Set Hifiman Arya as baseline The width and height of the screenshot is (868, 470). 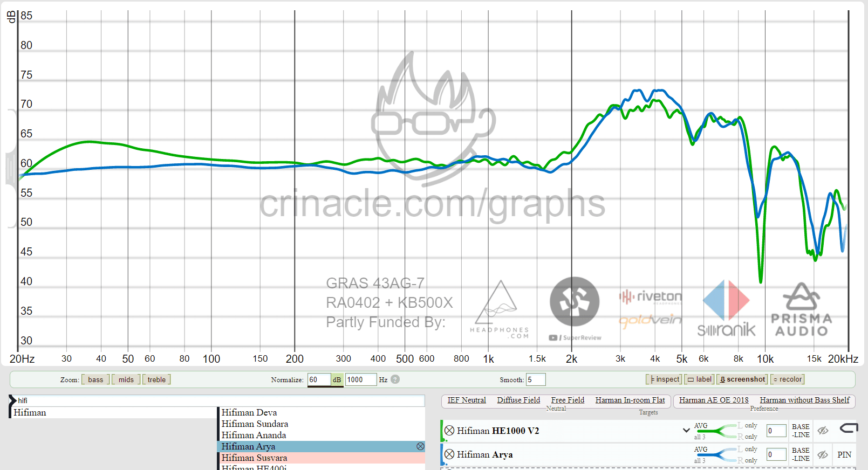tap(801, 454)
